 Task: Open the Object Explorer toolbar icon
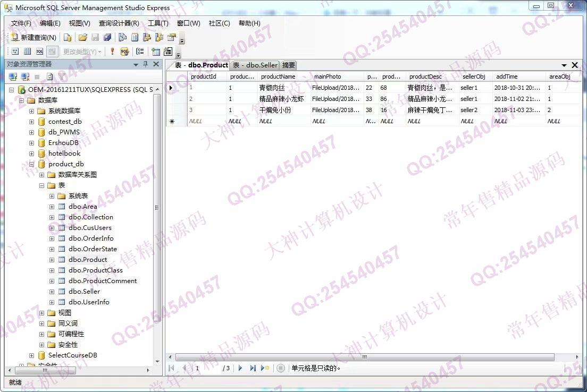(147, 37)
